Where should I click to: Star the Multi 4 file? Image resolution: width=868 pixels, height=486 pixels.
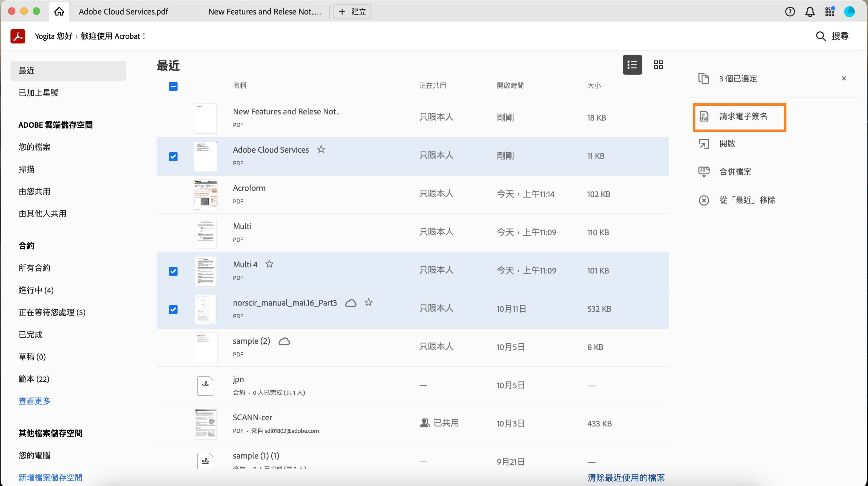pos(269,264)
